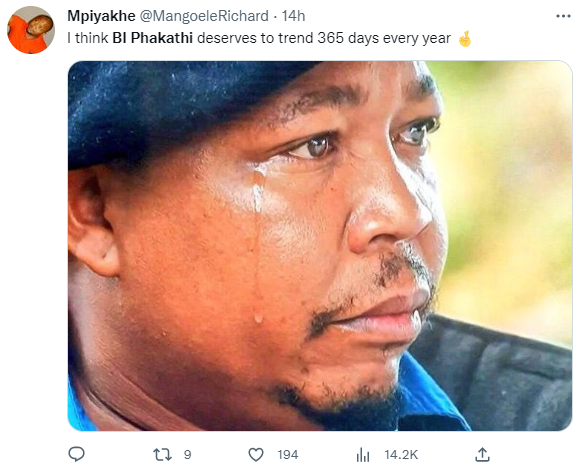This screenshot has height=466, width=579.
Task: Click the retweet count 9
Action: tap(188, 455)
